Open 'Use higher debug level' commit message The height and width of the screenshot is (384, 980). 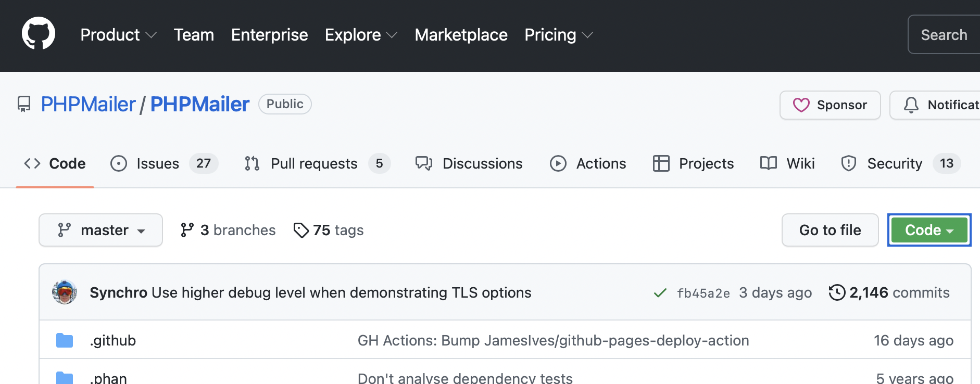click(342, 292)
